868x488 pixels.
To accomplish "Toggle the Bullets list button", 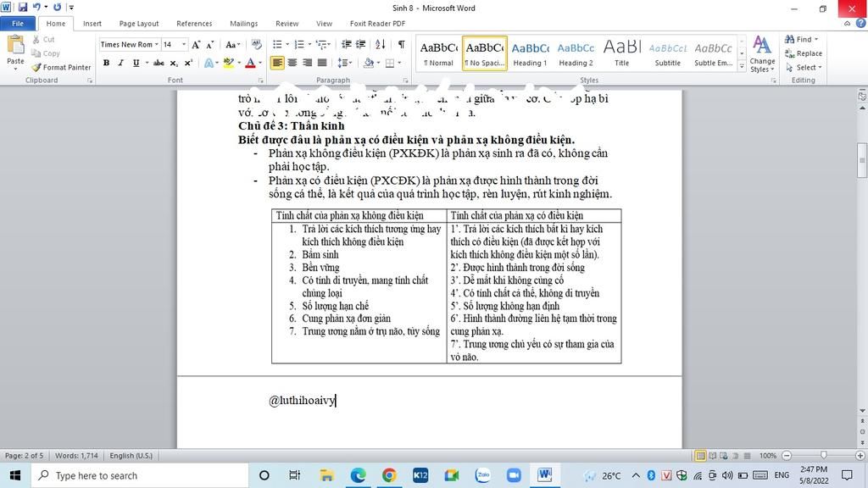I will click(277, 44).
